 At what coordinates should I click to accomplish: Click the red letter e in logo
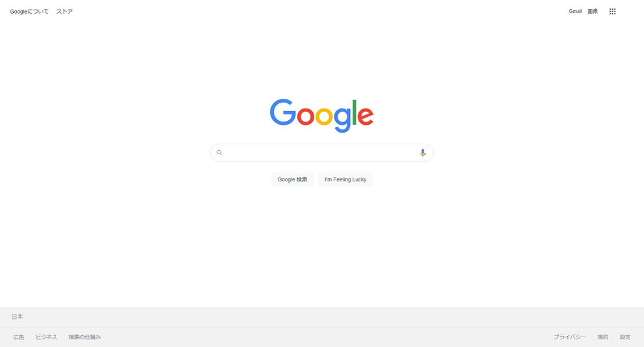(x=365, y=116)
